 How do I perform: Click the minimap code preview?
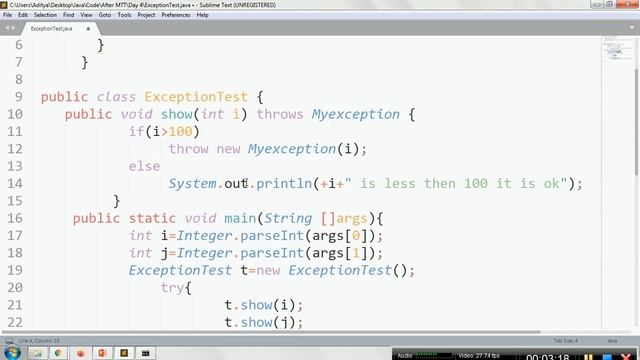[617, 49]
